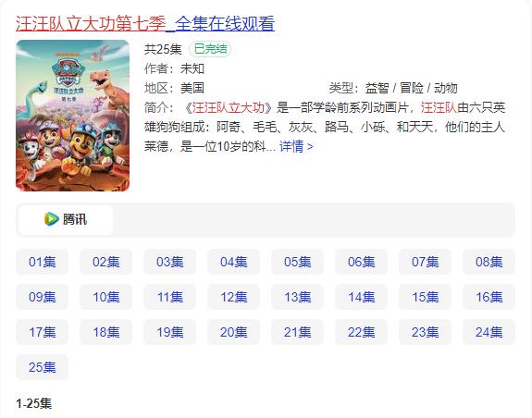Select the 1-25集 episode range tab

34,403
